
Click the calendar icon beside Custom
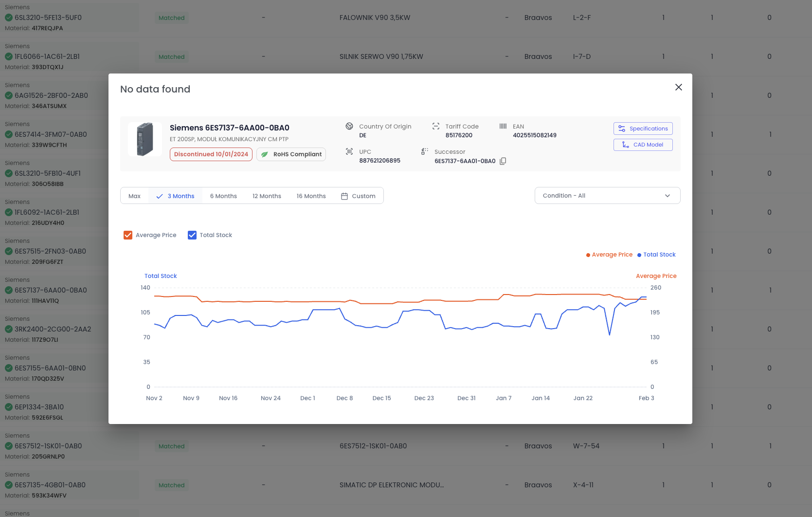[x=344, y=196]
